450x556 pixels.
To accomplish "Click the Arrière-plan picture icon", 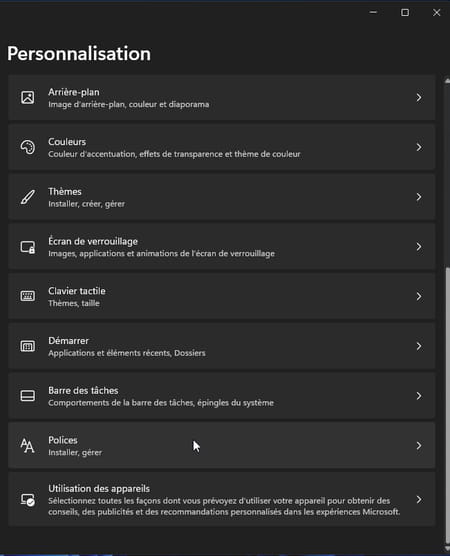I will pos(28,97).
